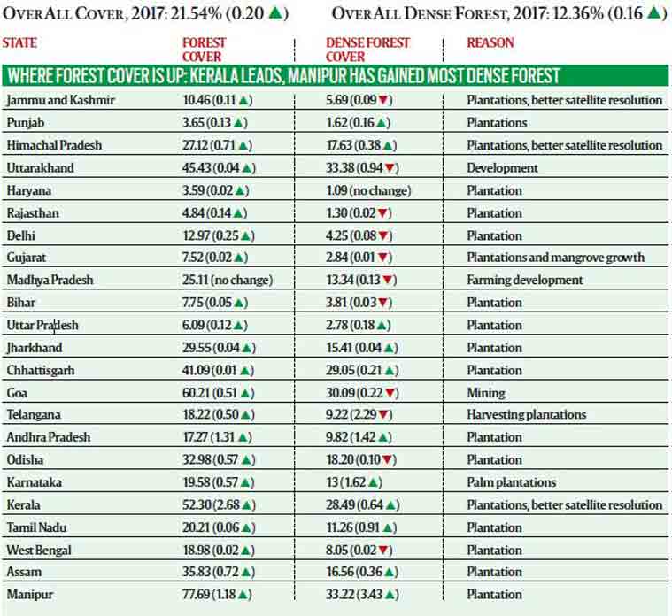This screenshot has width=672, height=616.
Task: Click green up arrow in Manipur dense forest
Action: (390, 595)
